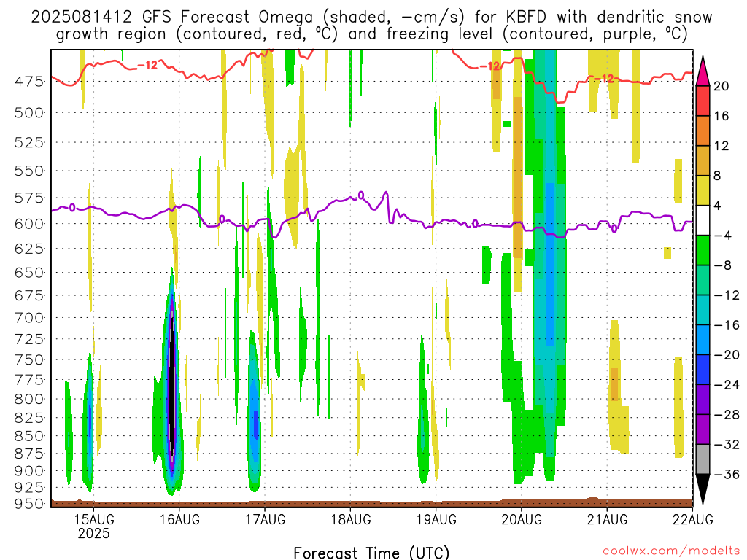The height and width of the screenshot is (560, 747).
Task: Click the 21AUG time axis label
Action: (x=607, y=519)
